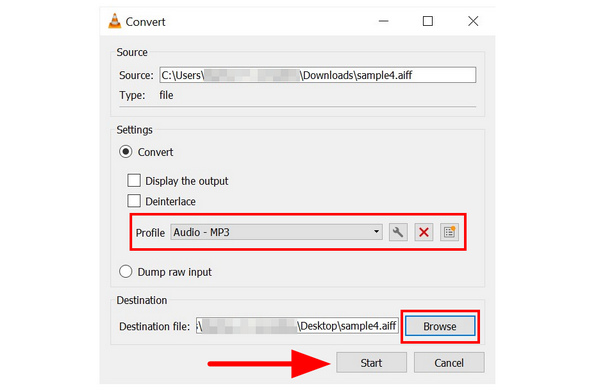
Task: Click into the Source path field
Action: tap(318, 75)
